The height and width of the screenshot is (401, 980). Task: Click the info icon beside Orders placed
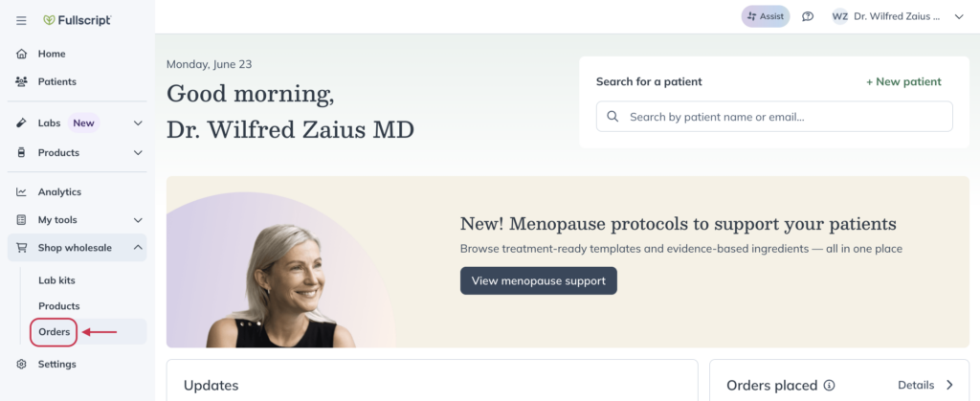829,386
